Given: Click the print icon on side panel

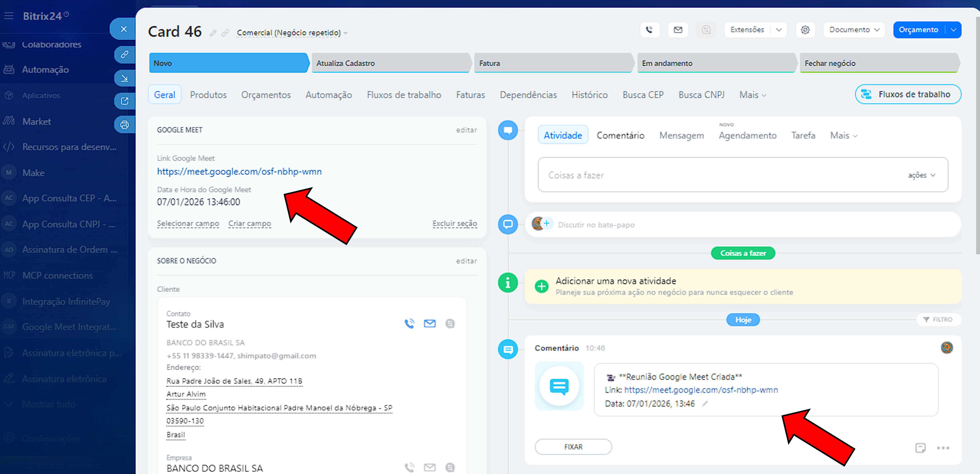Looking at the screenshot, I should [x=124, y=125].
